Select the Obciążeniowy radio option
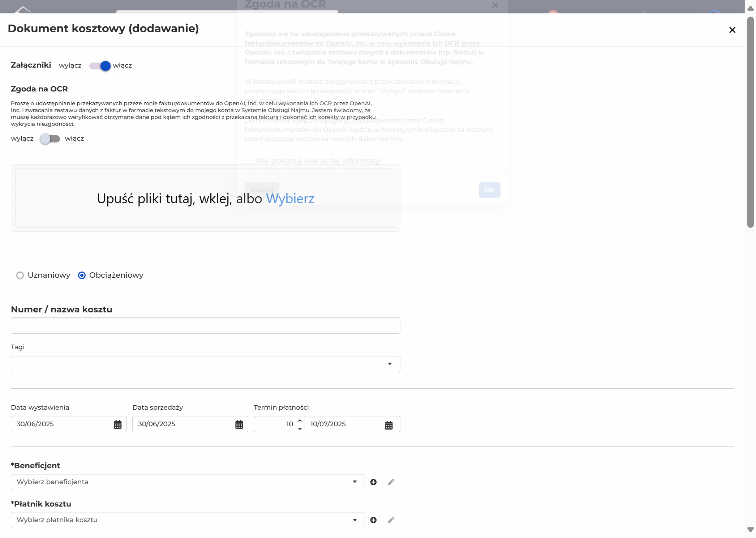756x538 pixels. click(x=82, y=276)
